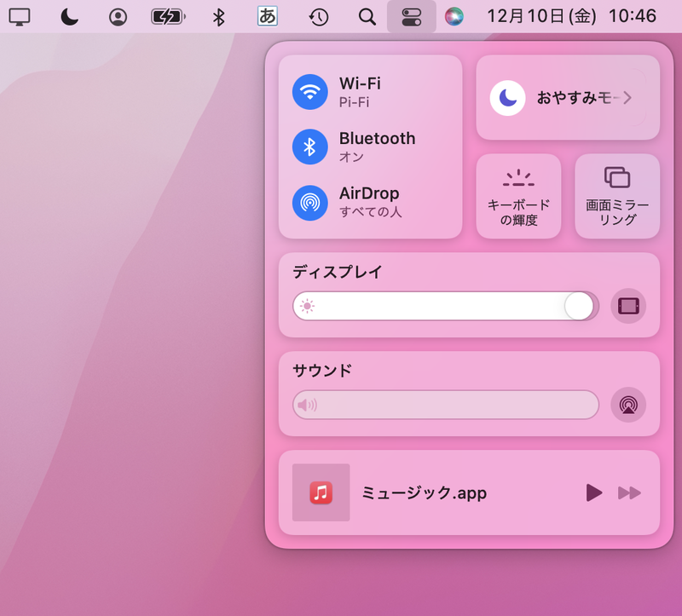Toggle Bluetooth off

tap(309, 147)
